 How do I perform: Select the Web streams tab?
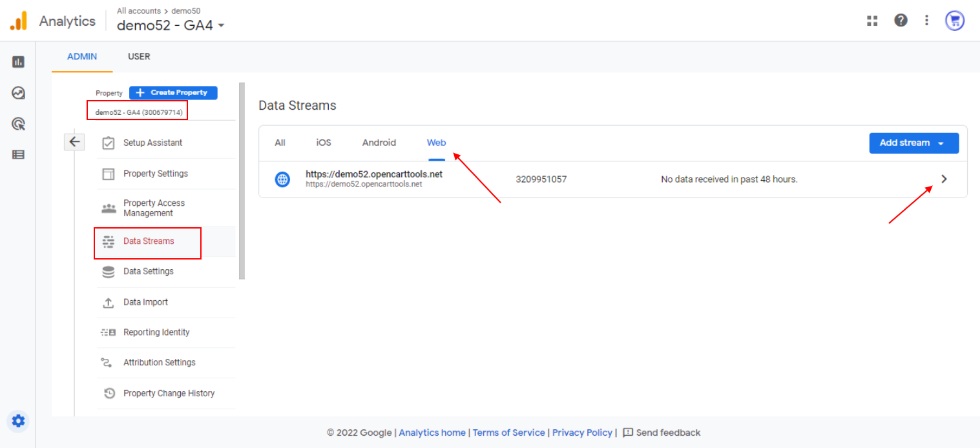tap(436, 143)
